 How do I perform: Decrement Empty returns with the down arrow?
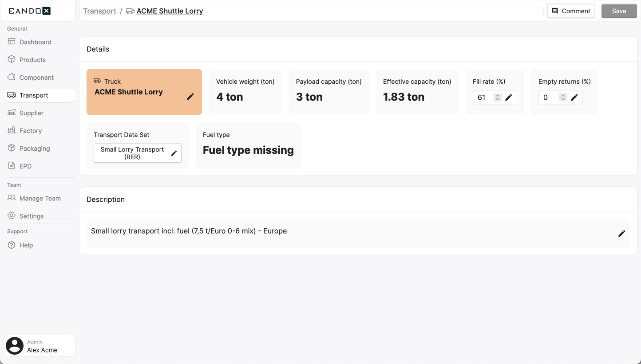[x=563, y=99]
